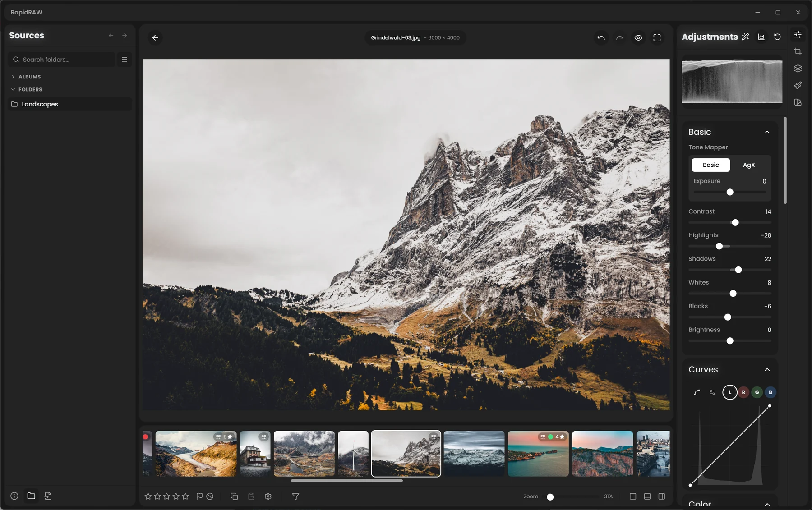Image resolution: width=812 pixels, height=510 pixels.
Task: Click the Contrast slider handle
Action: click(x=735, y=223)
